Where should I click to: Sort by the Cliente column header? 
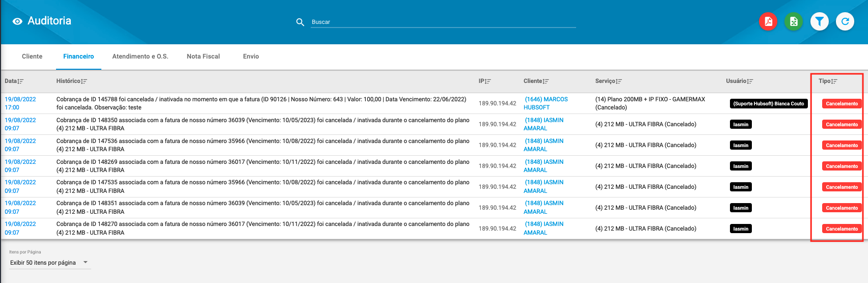[536, 81]
